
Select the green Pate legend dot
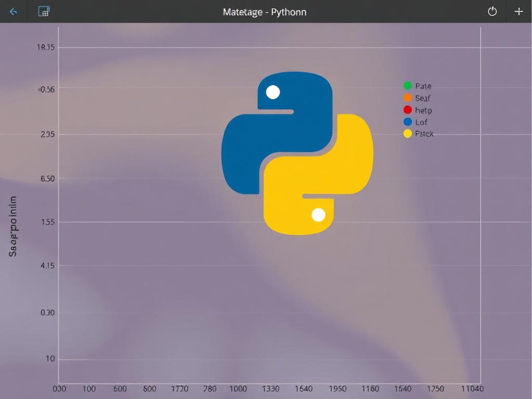[x=407, y=86]
